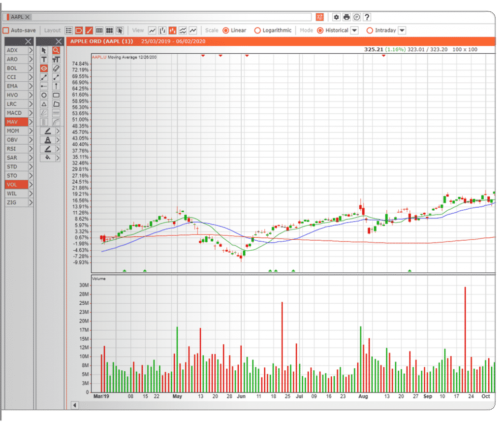Image resolution: width=504 pixels, height=422 pixels.
Task: Expand the VOL indicator options arrow
Action: click(x=31, y=185)
